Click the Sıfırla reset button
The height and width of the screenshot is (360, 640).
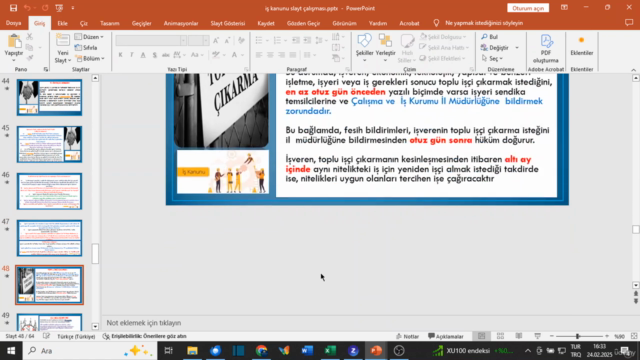pyautogui.click(x=86, y=48)
